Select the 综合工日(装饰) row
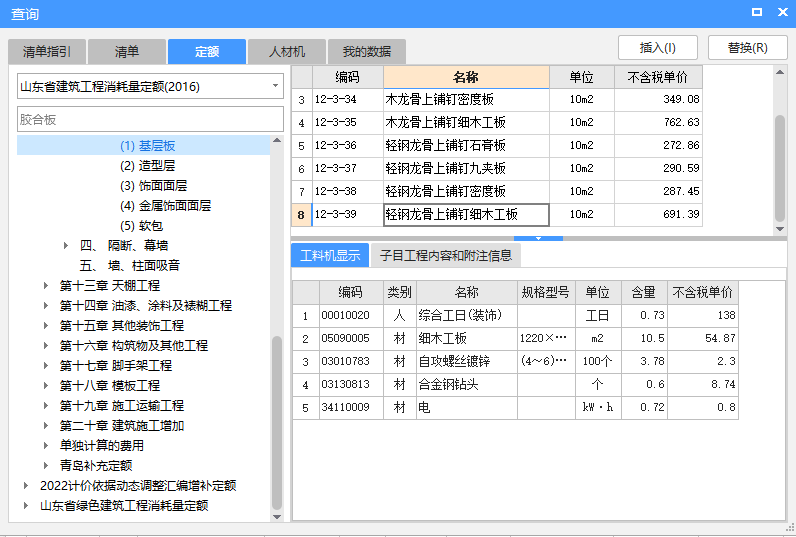The image size is (796, 537). click(x=515, y=315)
